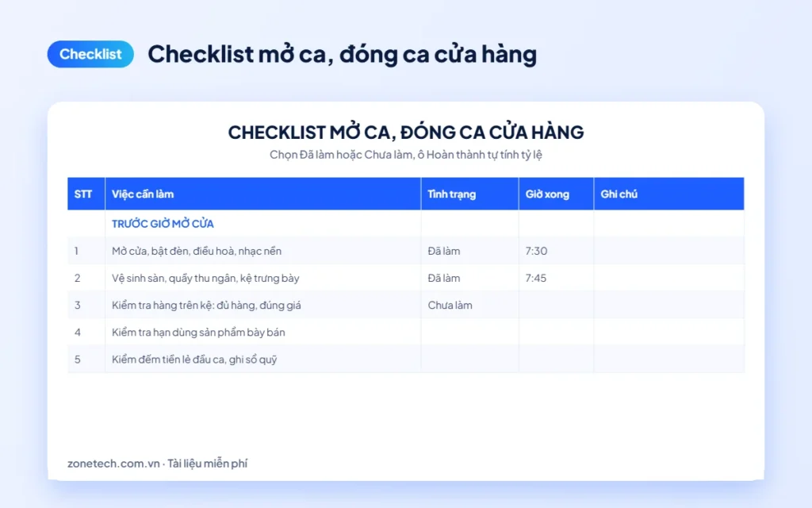Screen dimensions: 812x508
Task: Click 'Đã làm' status in the 'Mở cửa' row
Action: pos(469,251)
